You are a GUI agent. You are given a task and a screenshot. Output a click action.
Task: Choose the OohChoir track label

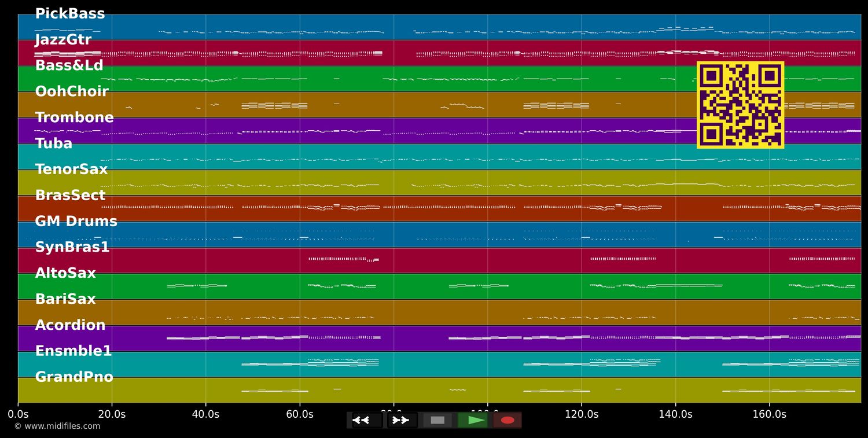(x=72, y=92)
